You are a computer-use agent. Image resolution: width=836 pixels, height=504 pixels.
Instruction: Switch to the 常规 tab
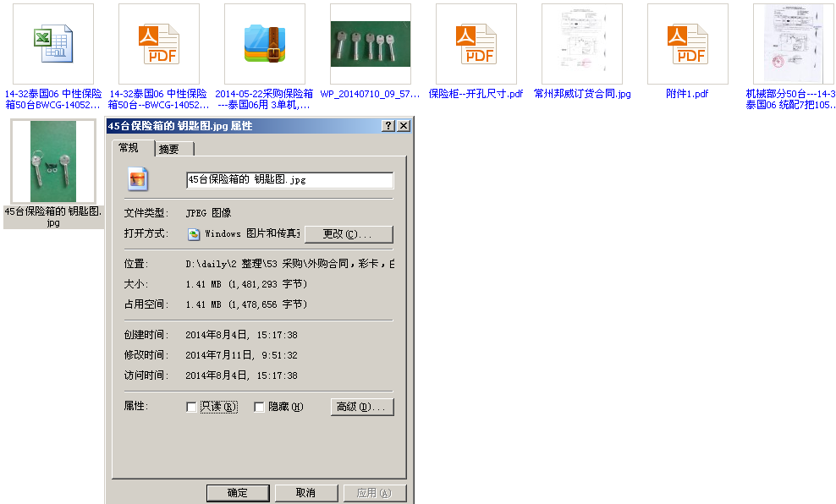coord(129,148)
